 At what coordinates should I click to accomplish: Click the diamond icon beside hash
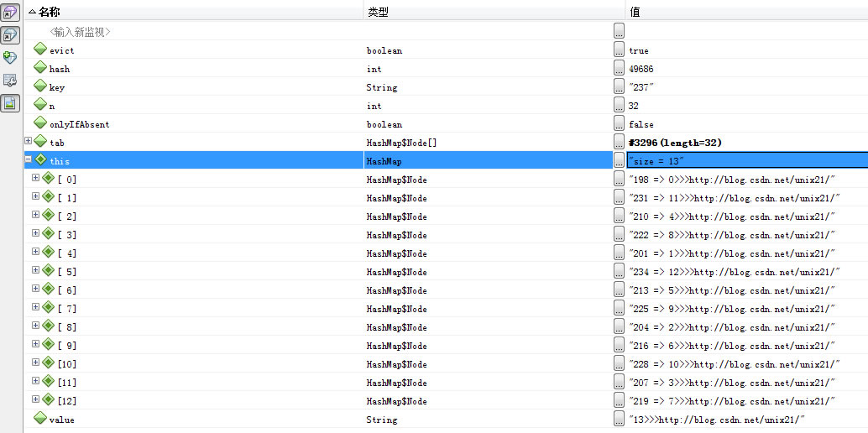coord(40,68)
